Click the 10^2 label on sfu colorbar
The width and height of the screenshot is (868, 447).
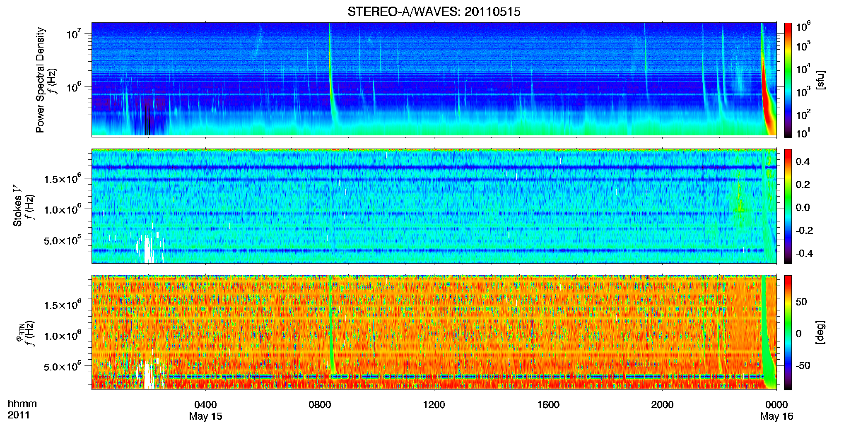(803, 115)
